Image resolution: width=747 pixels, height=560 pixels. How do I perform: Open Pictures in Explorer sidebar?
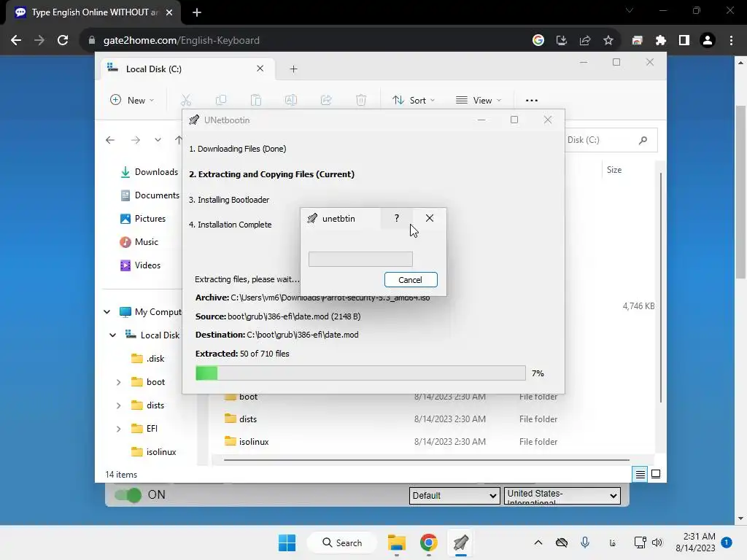[x=142, y=219]
